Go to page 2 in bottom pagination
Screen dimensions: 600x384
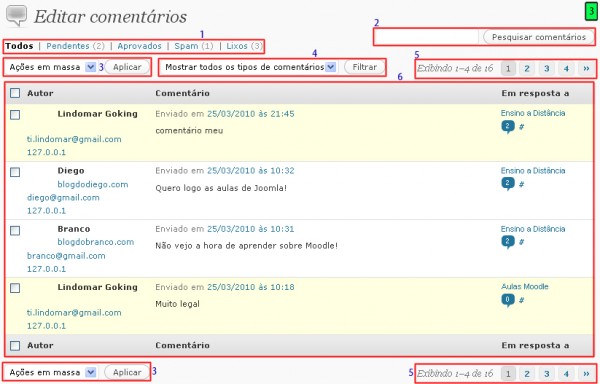[527, 374]
